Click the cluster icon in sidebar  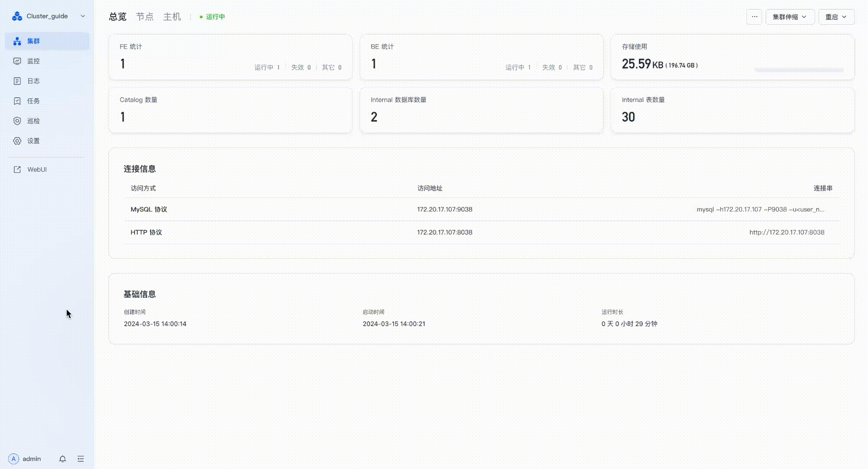pos(17,41)
